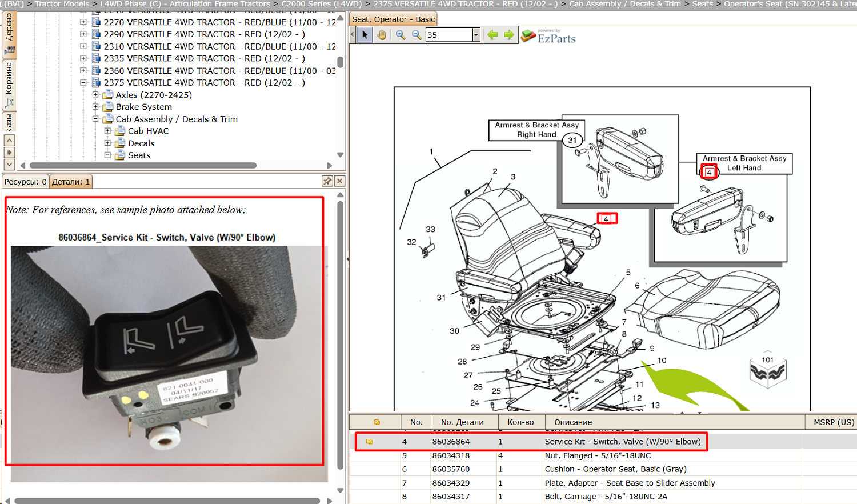The image size is (857, 504).
Task: Open the Ресурсы: 0 tab
Action: tap(25, 182)
